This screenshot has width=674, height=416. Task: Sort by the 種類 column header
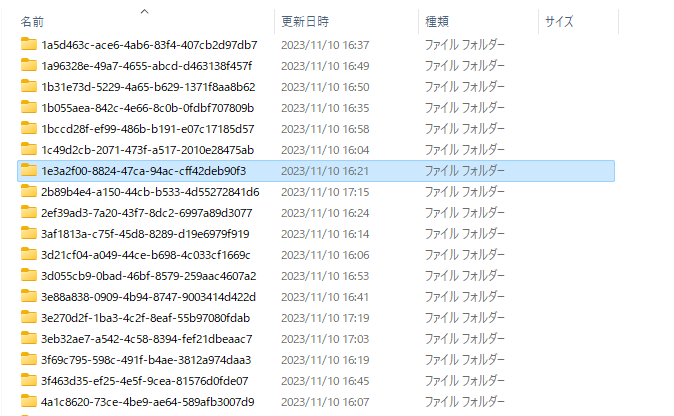click(478, 21)
